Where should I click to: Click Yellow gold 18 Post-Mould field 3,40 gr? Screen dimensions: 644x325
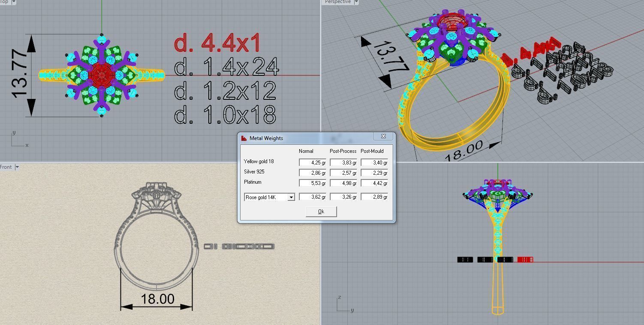pyautogui.click(x=374, y=162)
